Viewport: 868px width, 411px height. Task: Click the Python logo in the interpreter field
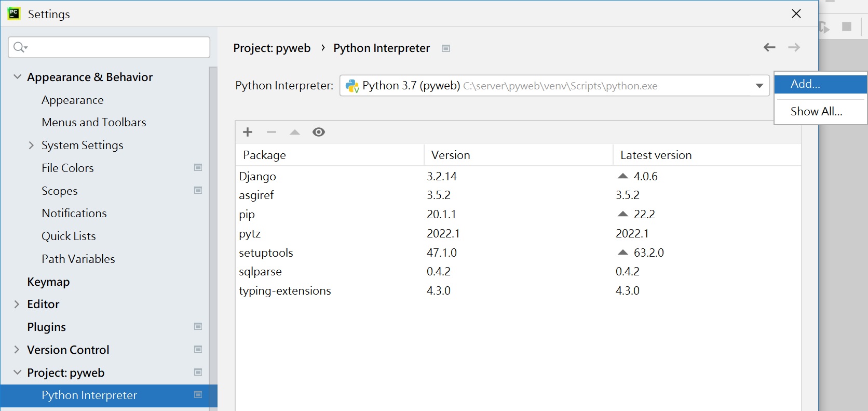(352, 86)
